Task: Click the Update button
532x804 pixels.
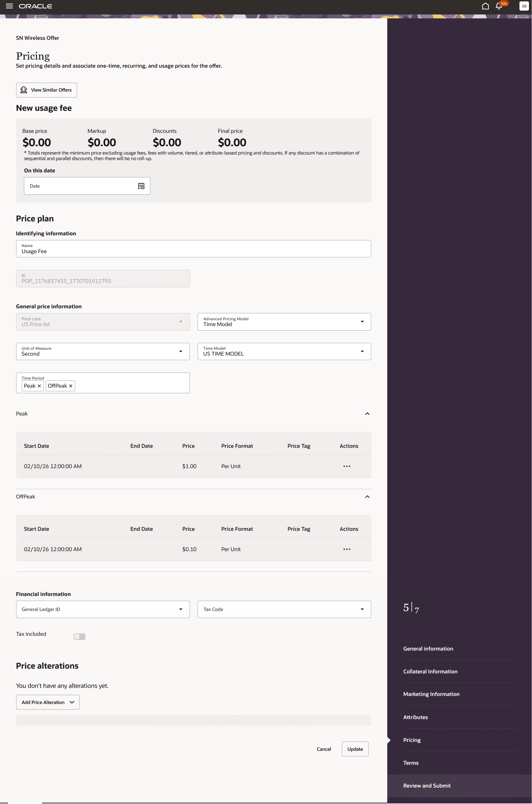Action: pyautogui.click(x=355, y=749)
